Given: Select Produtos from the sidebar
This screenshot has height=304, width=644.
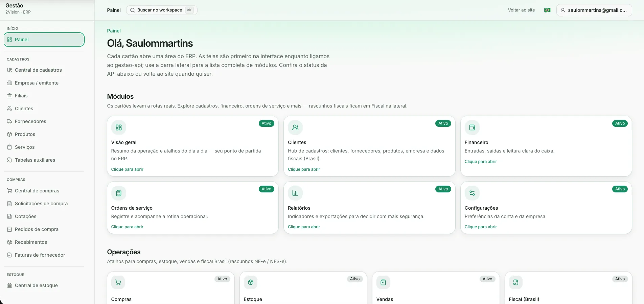Looking at the screenshot, I should (44, 134).
